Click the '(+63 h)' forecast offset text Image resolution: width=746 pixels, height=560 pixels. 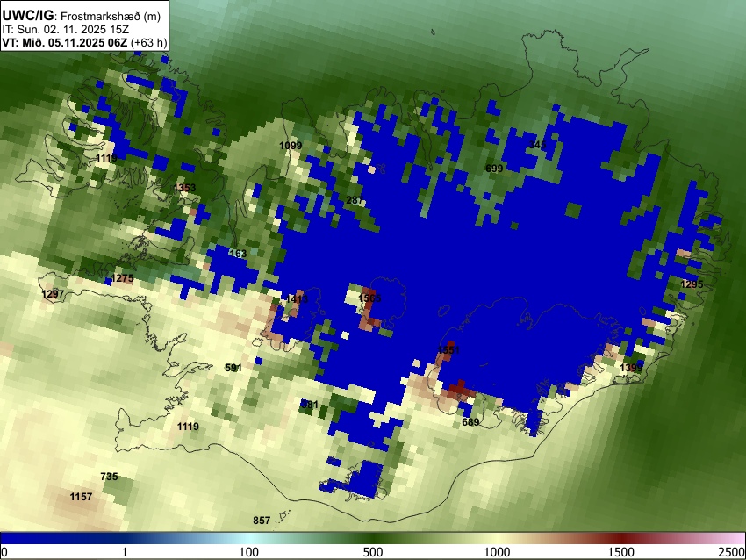149,43
